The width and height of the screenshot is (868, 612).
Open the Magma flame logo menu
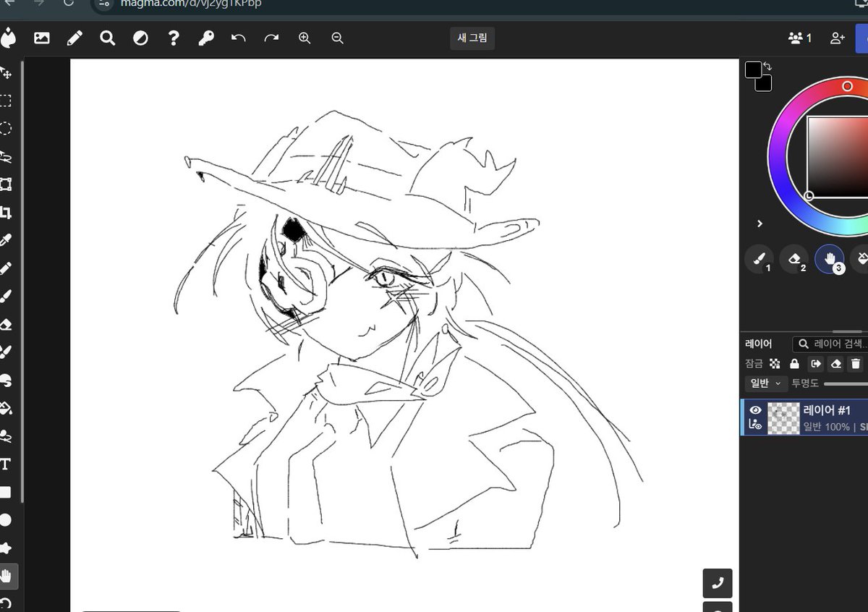click(7, 38)
